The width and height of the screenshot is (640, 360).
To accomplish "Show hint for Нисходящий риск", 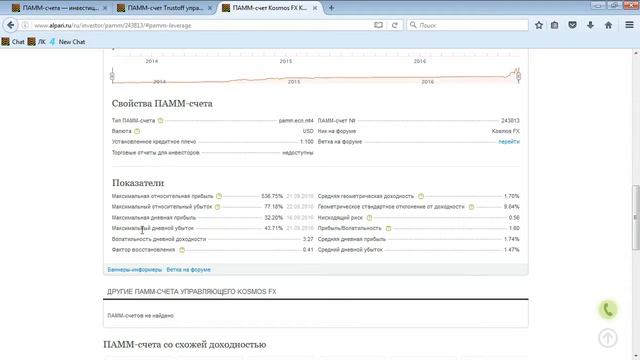I will point(369,218).
